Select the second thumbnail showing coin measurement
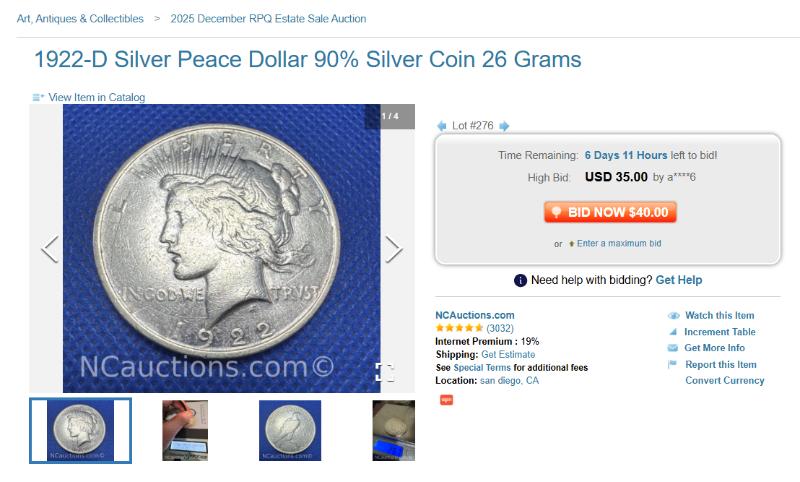Screen dimensions: 800x482 point(185,430)
